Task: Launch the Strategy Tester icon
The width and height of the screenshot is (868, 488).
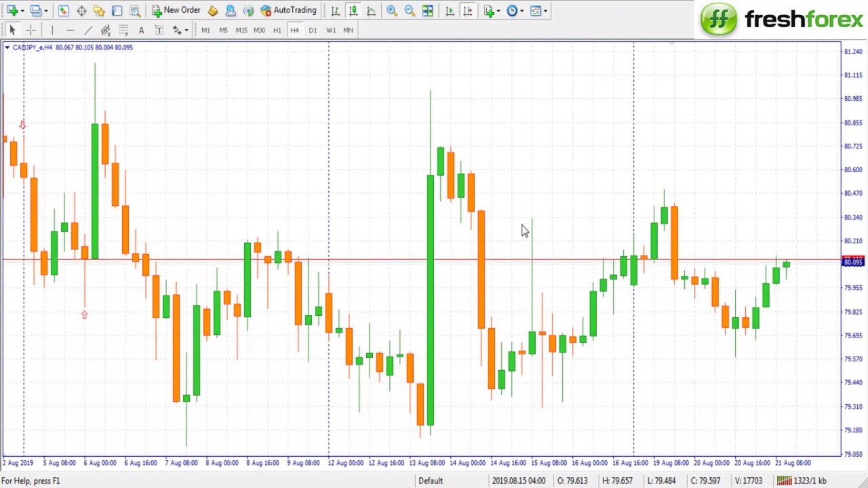Action: pyautogui.click(x=135, y=10)
